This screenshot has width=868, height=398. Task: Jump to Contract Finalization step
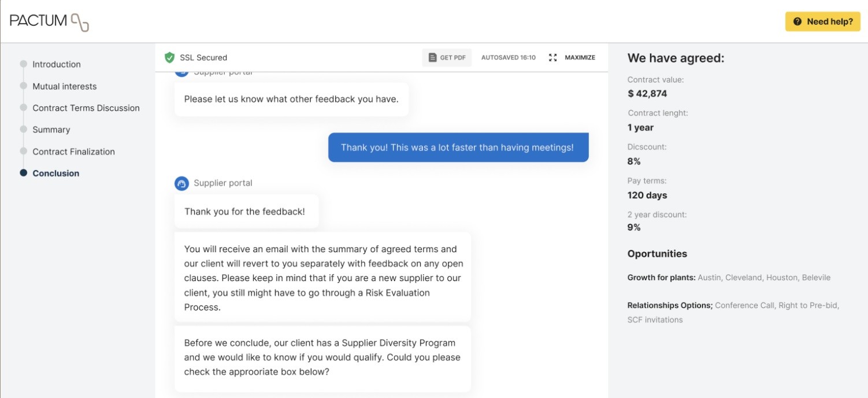coord(73,152)
